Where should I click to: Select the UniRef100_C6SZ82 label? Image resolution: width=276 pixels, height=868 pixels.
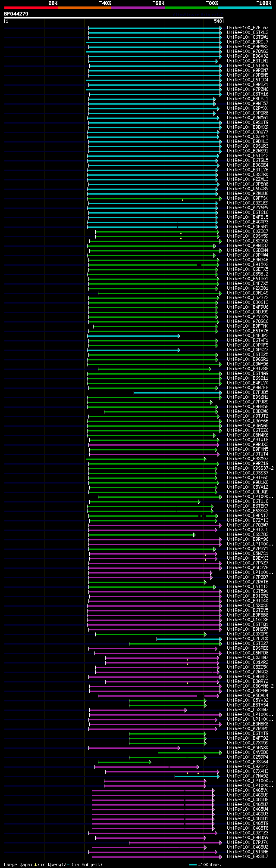point(248,534)
